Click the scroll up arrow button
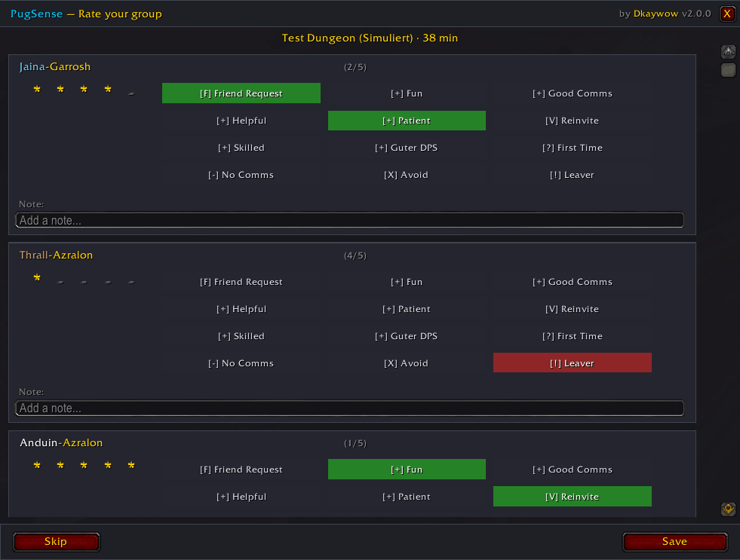Viewport: 740px width, 560px height. 728,52
